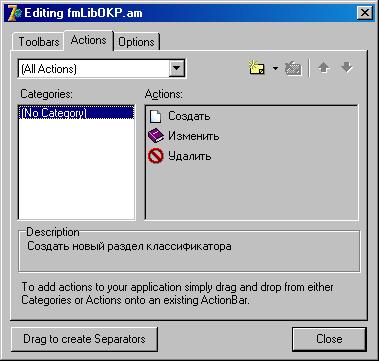Switch to the Options tab
This screenshot has height=361, width=379.
(137, 42)
